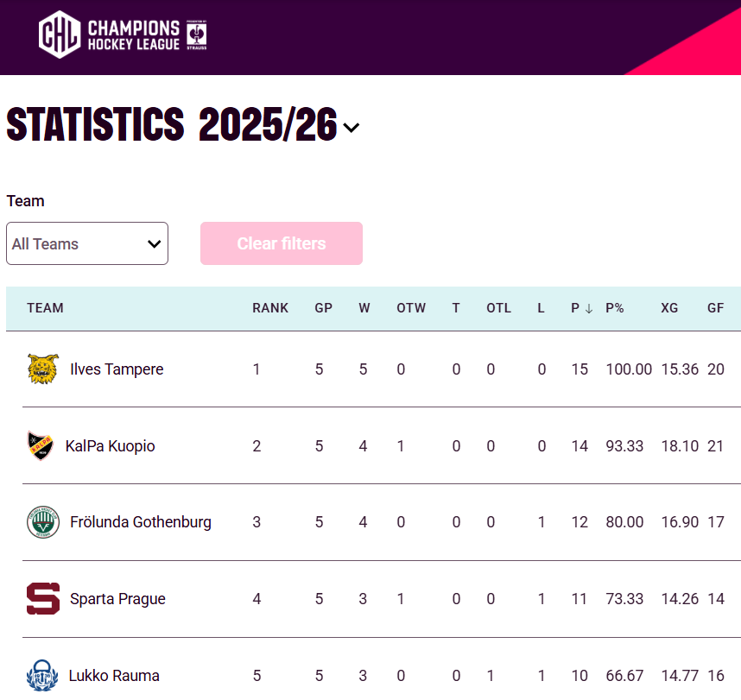Image resolution: width=741 pixels, height=700 pixels.
Task: Click the Champions Hockey League logo
Action: (109, 35)
